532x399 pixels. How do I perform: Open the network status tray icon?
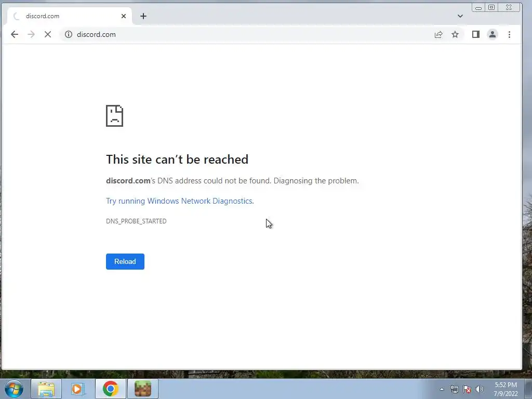click(x=454, y=389)
